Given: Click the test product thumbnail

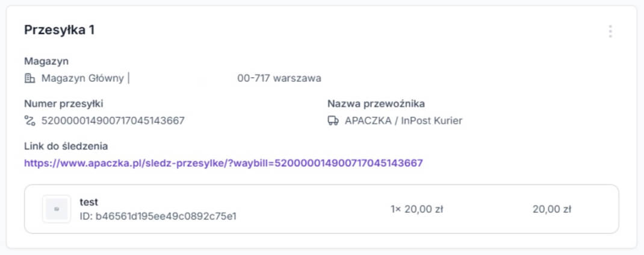Looking at the screenshot, I should tap(57, 209).
